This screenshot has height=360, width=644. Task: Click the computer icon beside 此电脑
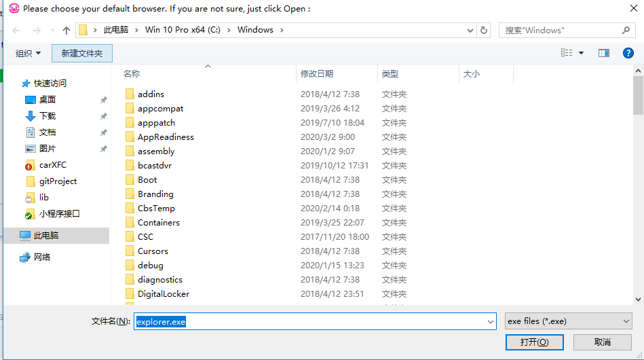click(25, 236)
